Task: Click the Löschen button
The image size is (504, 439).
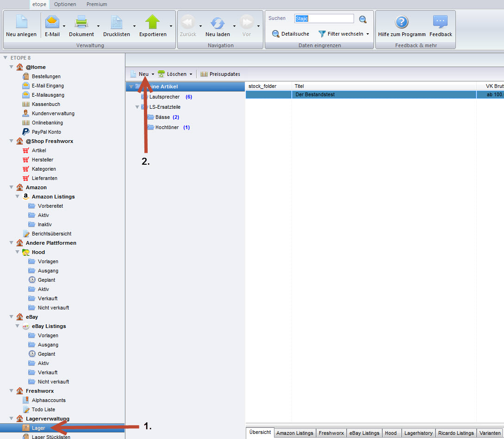Action: 172,74
